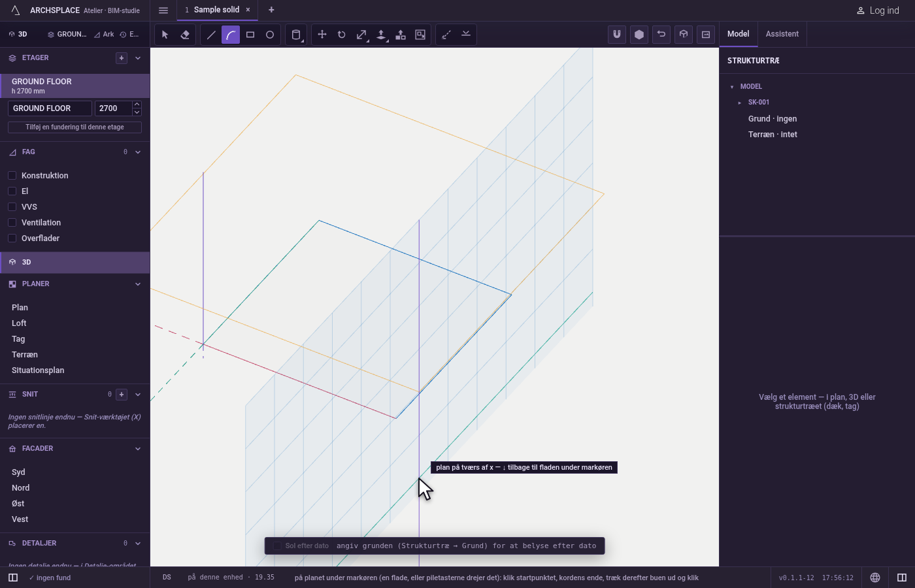The height and width of the screenshot is (588, 915).
Task: Open the Ark breadcrumb tab
Action: (x=104, y=34)
